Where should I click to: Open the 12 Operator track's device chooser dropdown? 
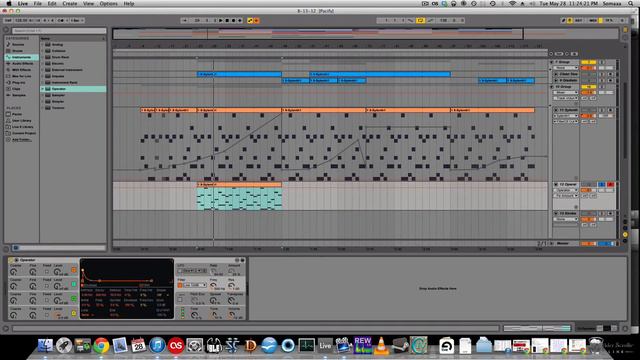click(566, 190)
